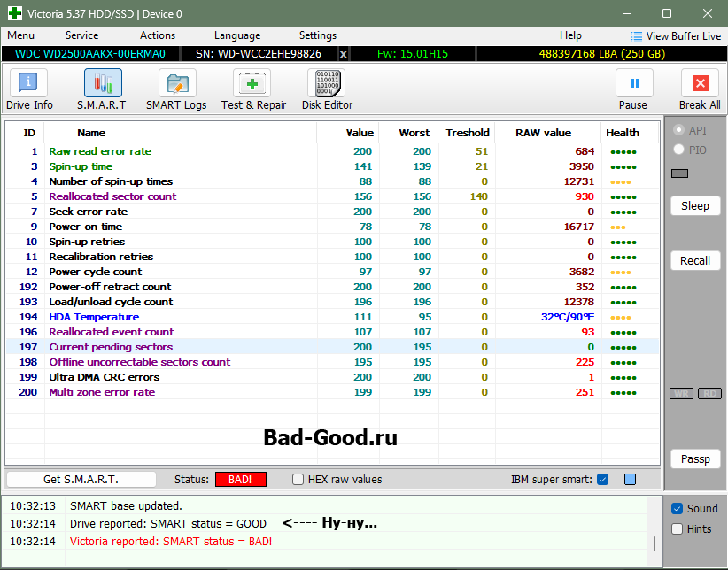Select the PIO radio button
728x570 pixels.
[x=679, y=150]
